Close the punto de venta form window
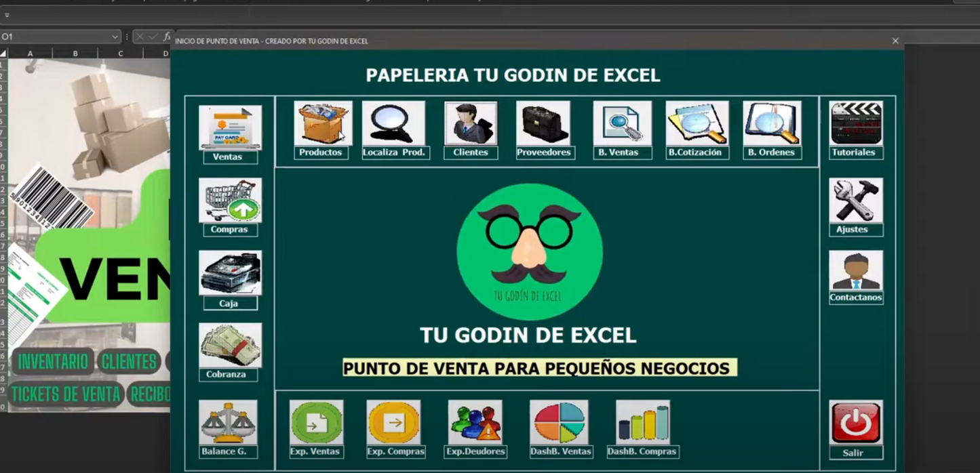The image size is (980, 473). [895, 41]
